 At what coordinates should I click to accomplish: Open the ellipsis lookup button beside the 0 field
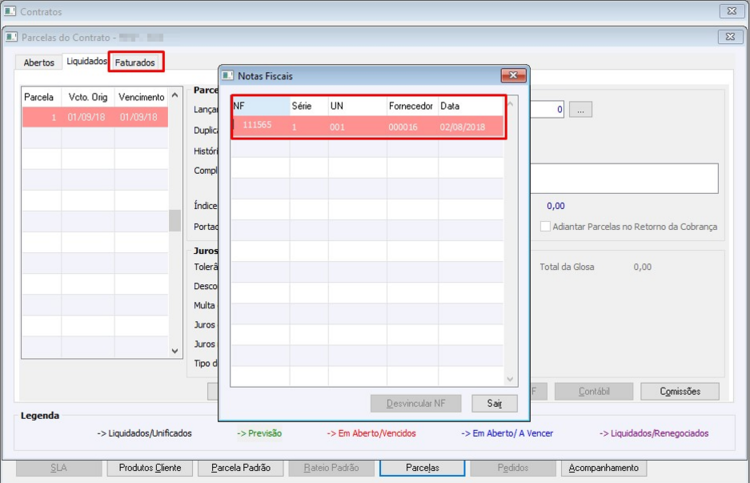[580, 110]
